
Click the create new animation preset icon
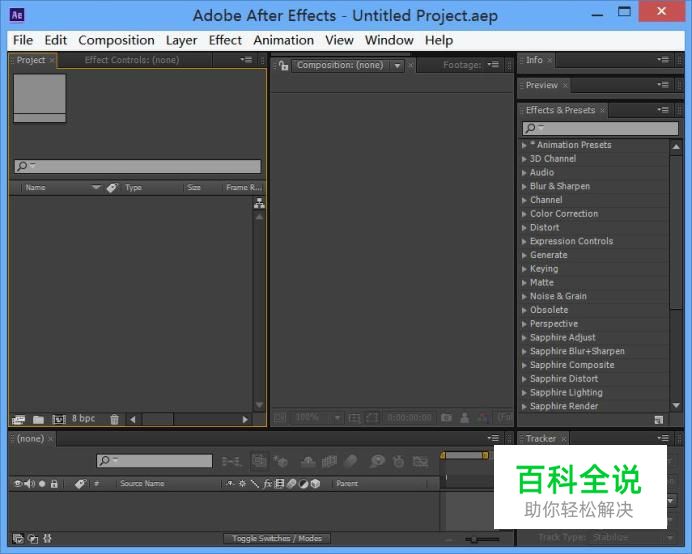tap(658, 420)
